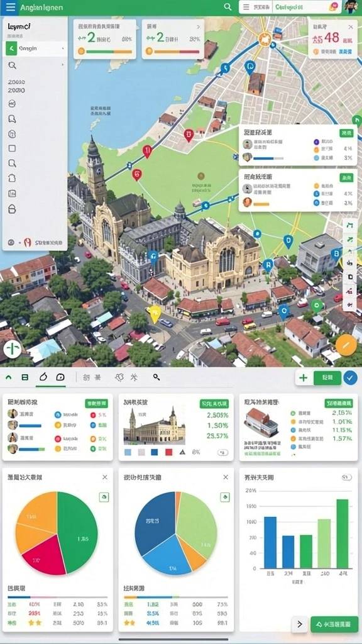Click the '2.505%' value on the building card
This screenshot has width=362, height=644.
(x=217, y=415)
